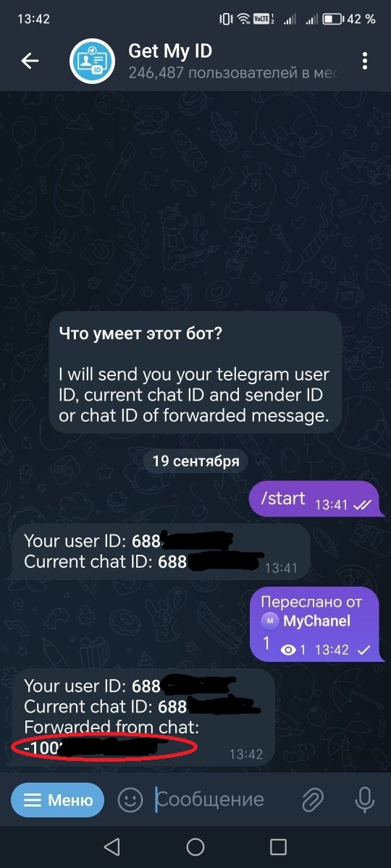Tap the Get My ID chat title
Screen dimensions: 391x868
pyautogui.click(x=170, y=51)
